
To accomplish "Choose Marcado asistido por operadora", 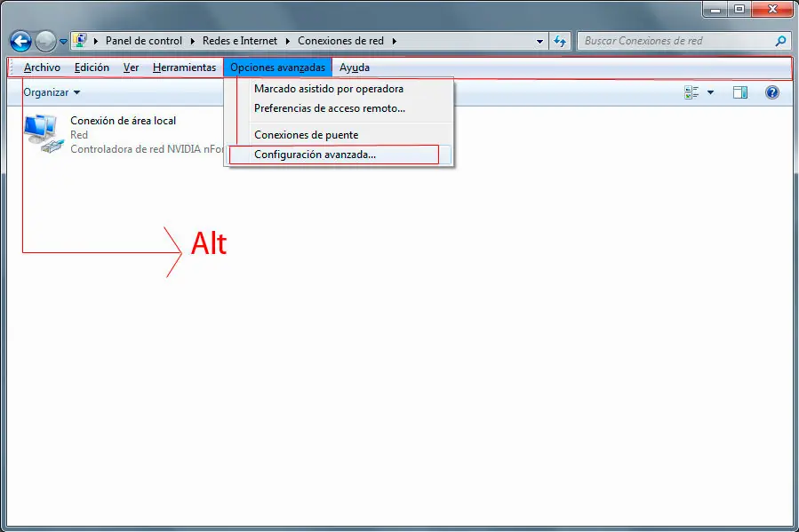I will (340, 89).
